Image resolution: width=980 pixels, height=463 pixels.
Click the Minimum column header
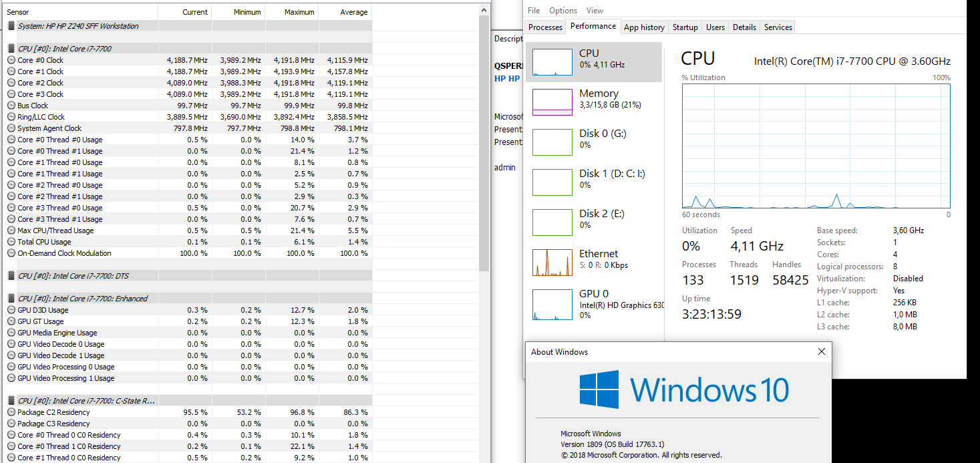(238, 12)
